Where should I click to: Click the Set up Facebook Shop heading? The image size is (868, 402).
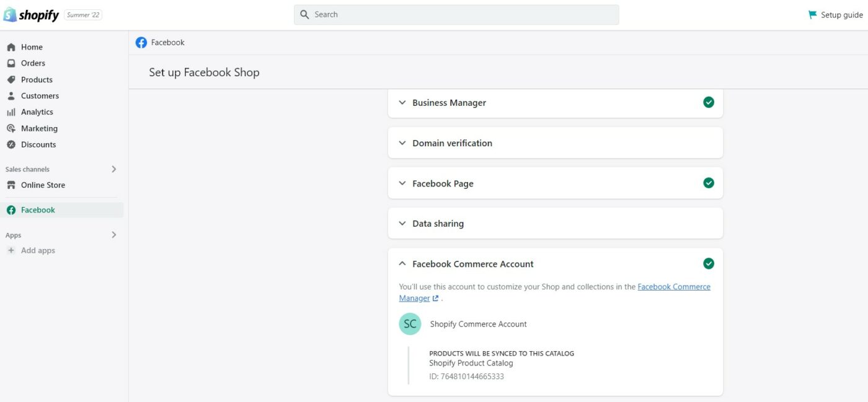(204, 72)
